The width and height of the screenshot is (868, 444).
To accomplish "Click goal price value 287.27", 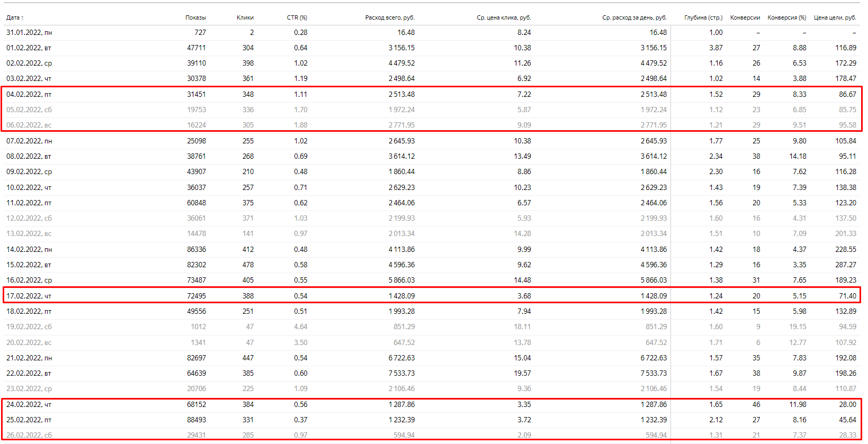I will pyautogui.click(x=845, y=265).
